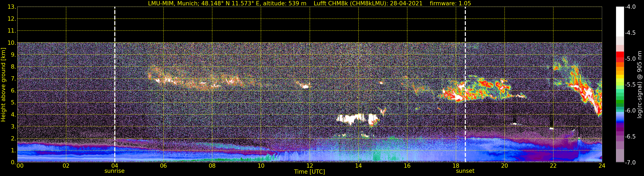
Task: Click the 16 tick label on the time axis
Action: [407, 166]
